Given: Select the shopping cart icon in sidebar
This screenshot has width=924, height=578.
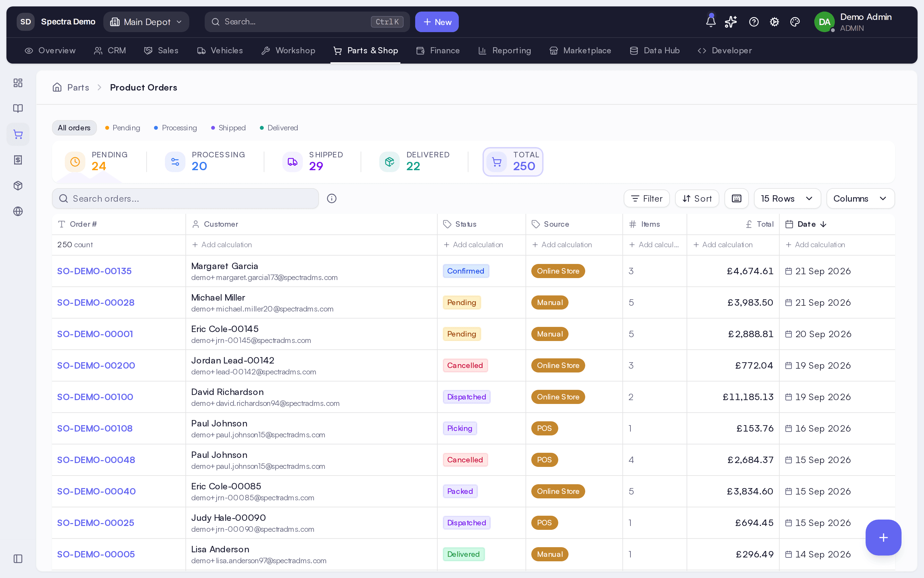Looking at the screenshot, I should (x=18, y=134).
